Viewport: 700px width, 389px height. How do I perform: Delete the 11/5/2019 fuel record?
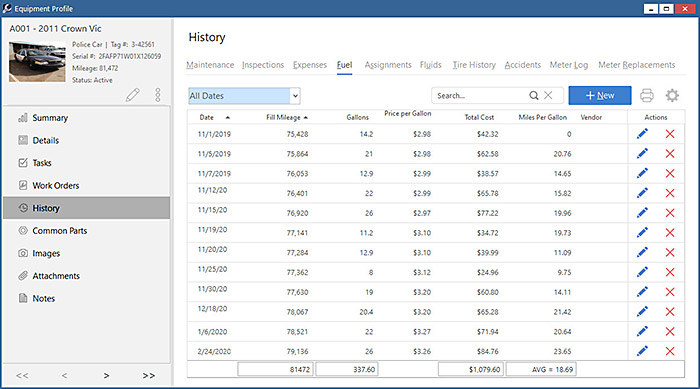670,154
